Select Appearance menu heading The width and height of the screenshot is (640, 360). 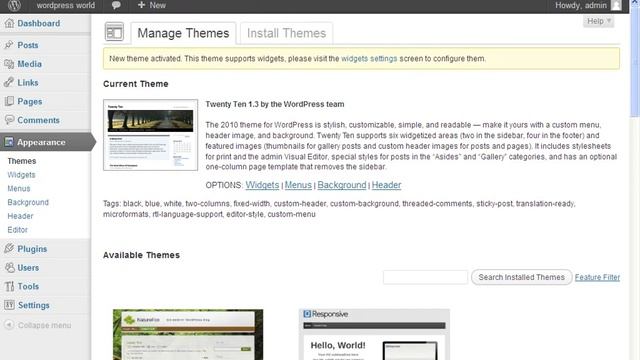(x=41, y=142)
